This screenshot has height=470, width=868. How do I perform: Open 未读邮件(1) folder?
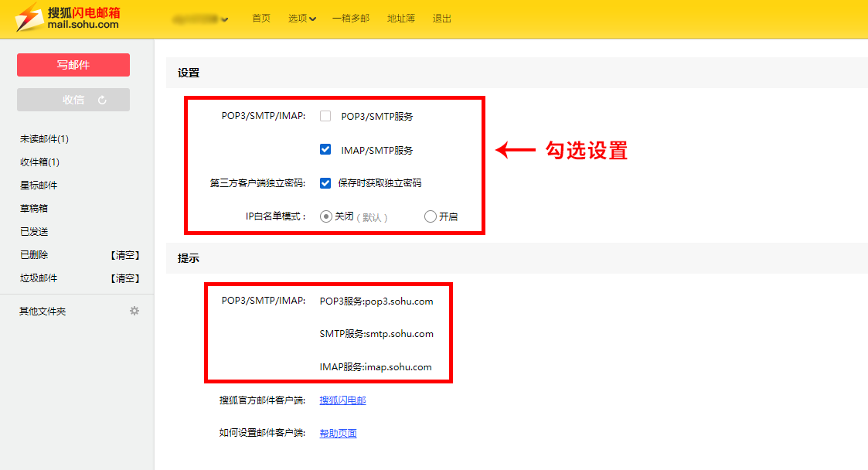coord(44,139)
